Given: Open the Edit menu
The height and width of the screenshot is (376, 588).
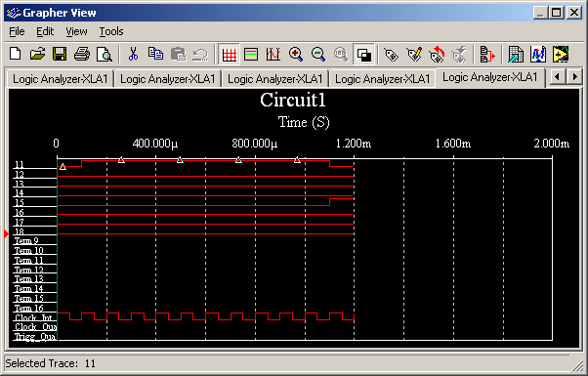Looking at the screenshot, I should point(45,31).
